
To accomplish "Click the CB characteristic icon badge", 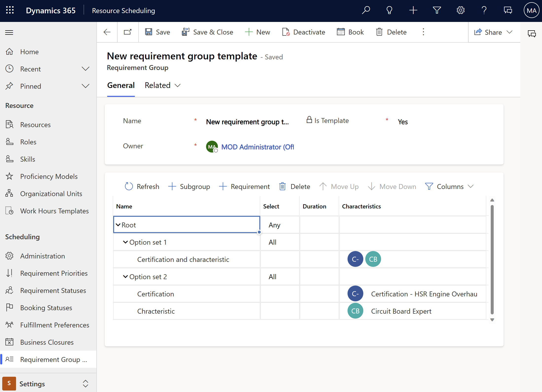I will coord(355,311).
